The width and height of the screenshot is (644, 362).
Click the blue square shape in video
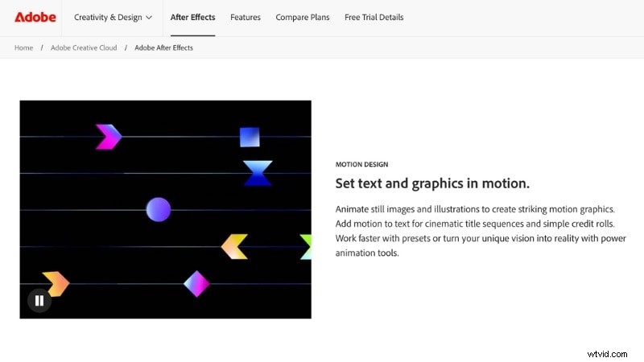250,137
